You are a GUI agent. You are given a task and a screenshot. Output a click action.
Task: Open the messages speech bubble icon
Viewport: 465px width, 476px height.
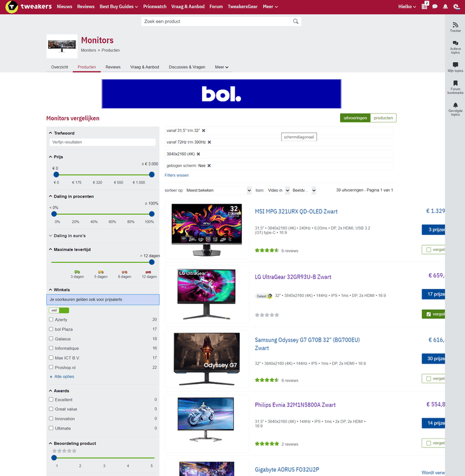pyautogui.click(x=435, y=7)
